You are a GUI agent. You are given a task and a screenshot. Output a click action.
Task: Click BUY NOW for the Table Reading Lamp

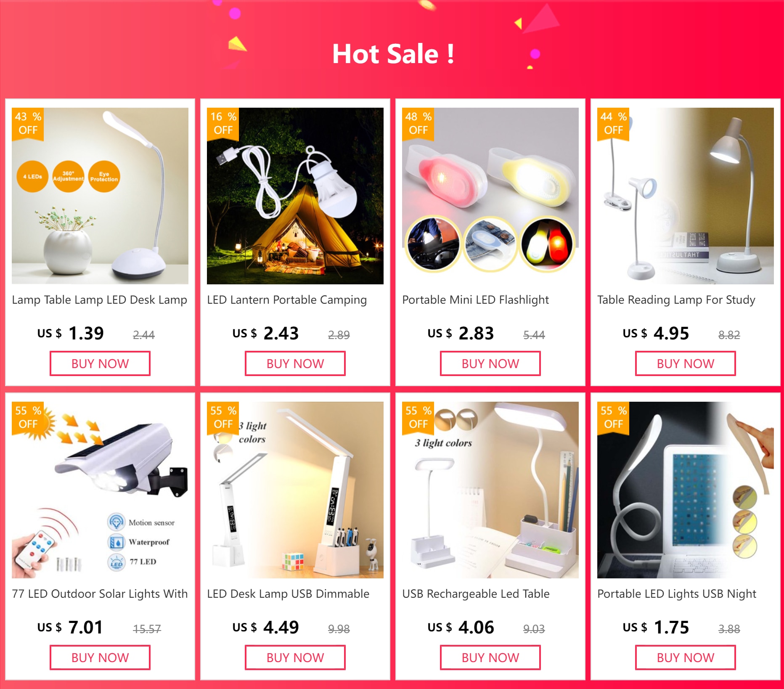[686, 363]
